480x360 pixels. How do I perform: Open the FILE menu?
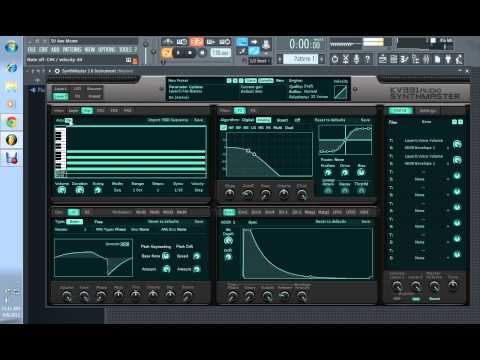tap(32, 50)
